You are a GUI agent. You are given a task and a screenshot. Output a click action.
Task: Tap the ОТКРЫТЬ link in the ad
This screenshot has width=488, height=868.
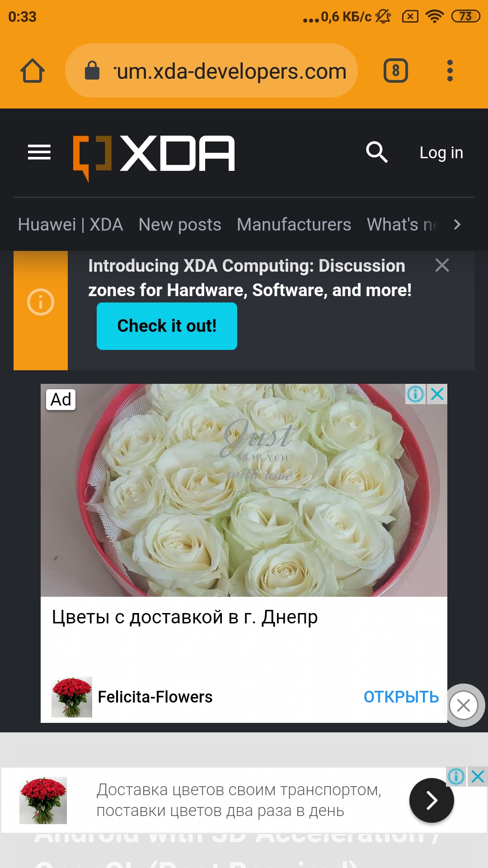401,697
